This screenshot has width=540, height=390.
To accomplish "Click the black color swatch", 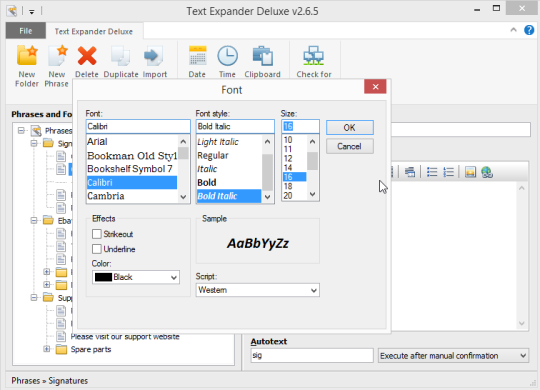I will (x=103, y=277).
